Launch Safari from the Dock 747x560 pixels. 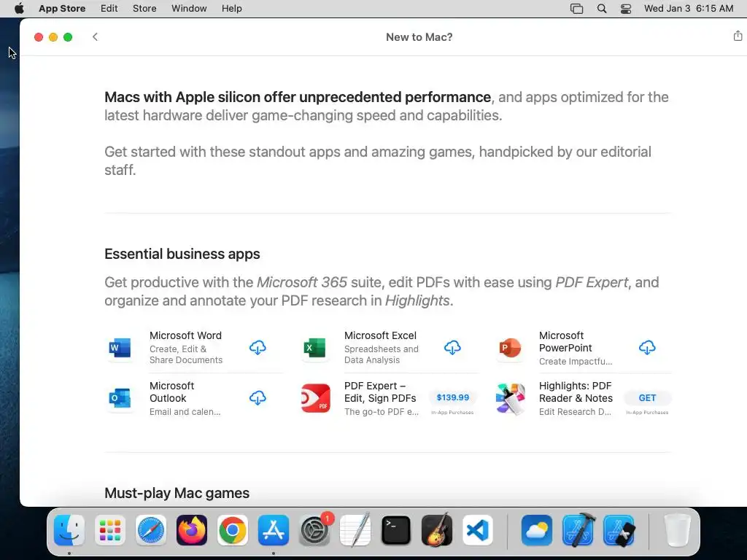coord(151,530)
